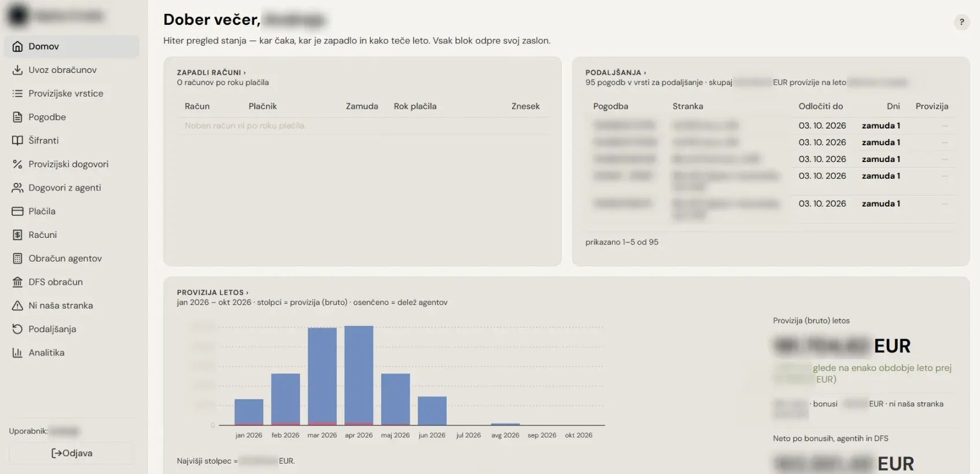
Task: Click the jan 2026 chart bar
Action: coord(249,412)
